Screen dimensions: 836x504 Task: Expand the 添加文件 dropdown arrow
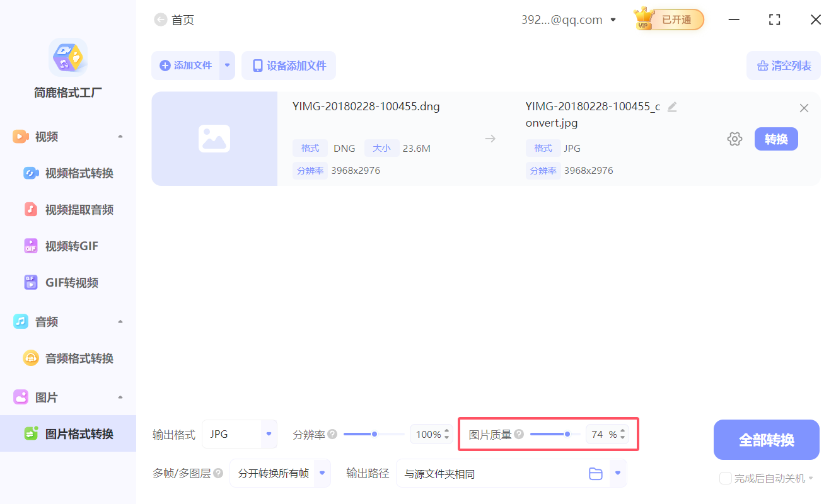point(228,65)
